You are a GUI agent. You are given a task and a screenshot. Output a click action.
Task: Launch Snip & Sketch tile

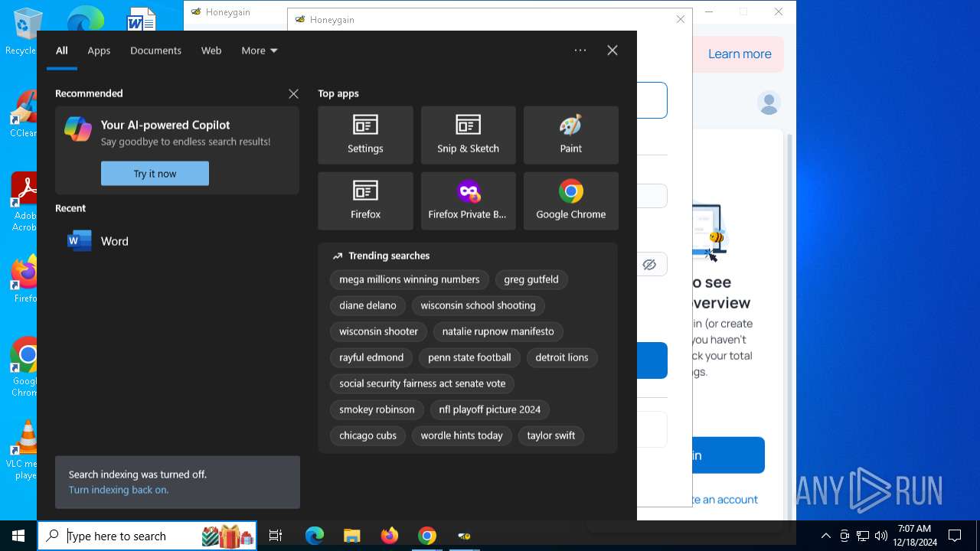[x=468, y=135]
